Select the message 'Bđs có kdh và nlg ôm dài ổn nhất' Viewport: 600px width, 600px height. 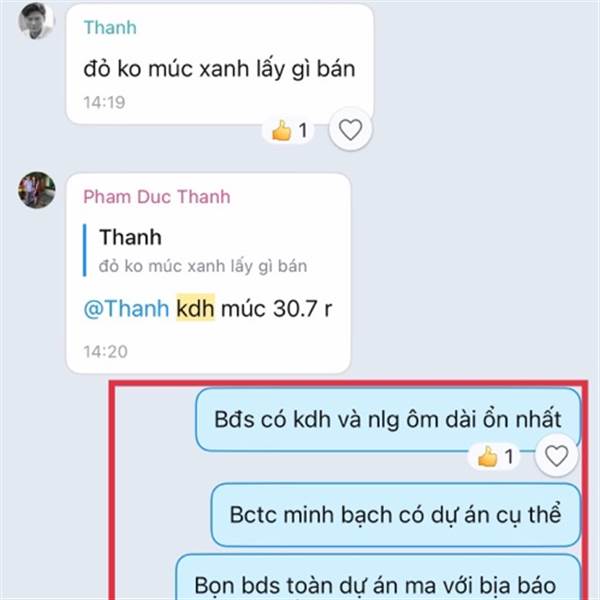click(388, 419)
